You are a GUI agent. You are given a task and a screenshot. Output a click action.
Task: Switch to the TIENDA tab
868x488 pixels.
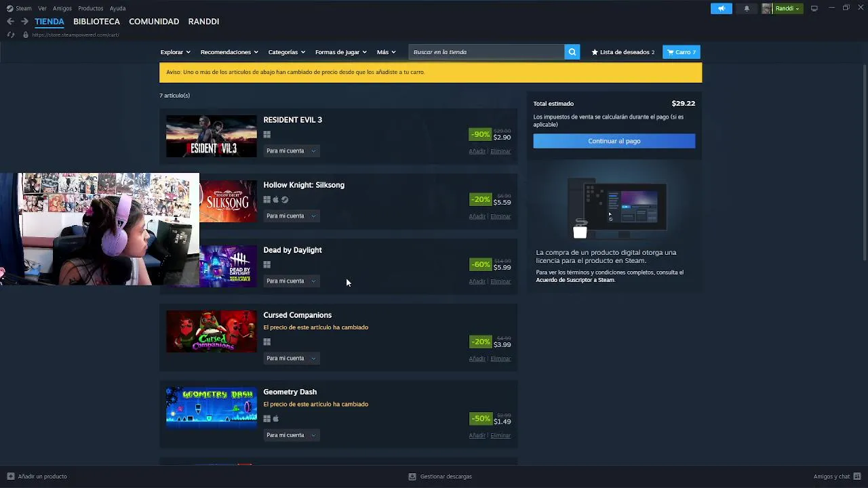[50, 22]
